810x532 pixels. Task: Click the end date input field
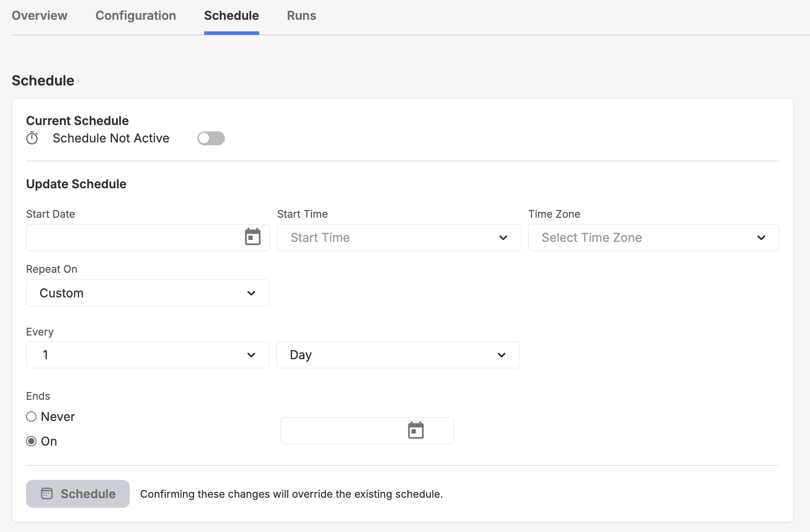click(367, 431)
